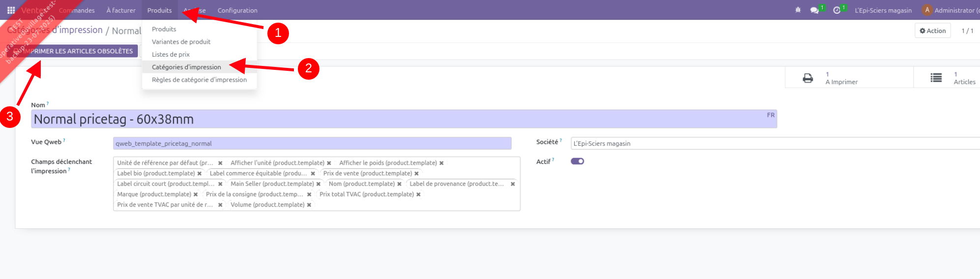Open Règles de catégorie d'impression

click(x=199, y=80)
